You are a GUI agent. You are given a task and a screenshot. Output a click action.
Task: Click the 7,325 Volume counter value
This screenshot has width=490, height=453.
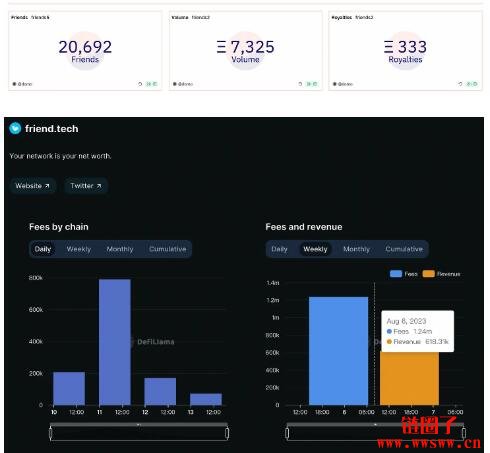[x=246, y=47]
